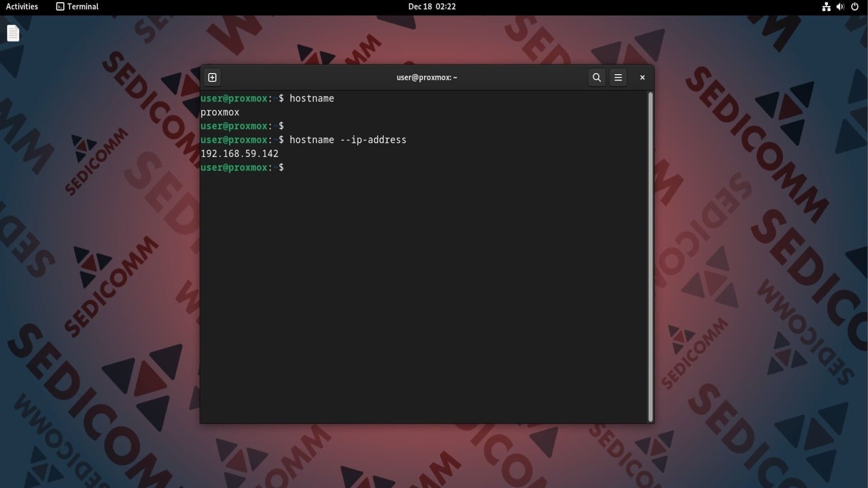Click the terminal vertical scrollbar

tap(650, 257)
